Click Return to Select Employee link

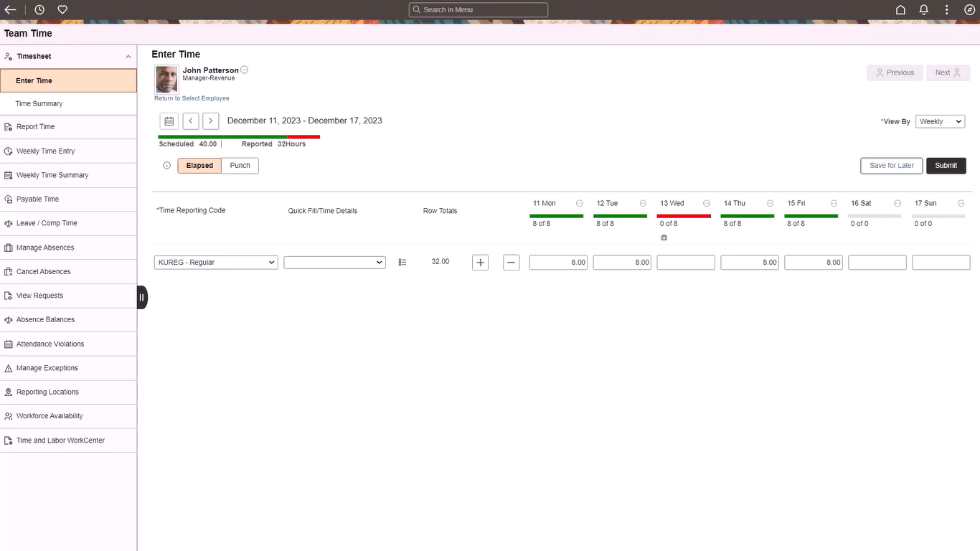(192, 98)
